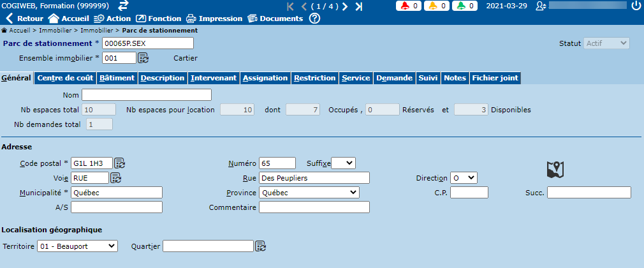Open the Fichier joint tab

pyautogui.click(x=495, y=78)
